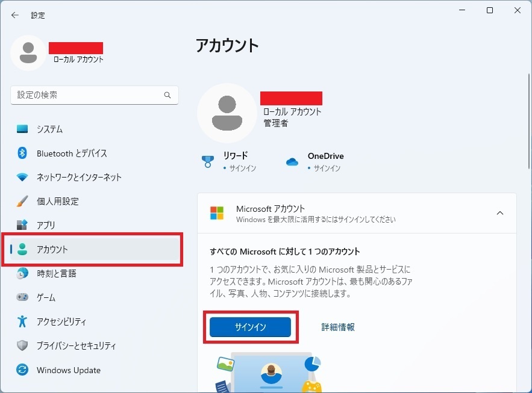
Task: Open the システム settings page
Action: tap(95, 129)
